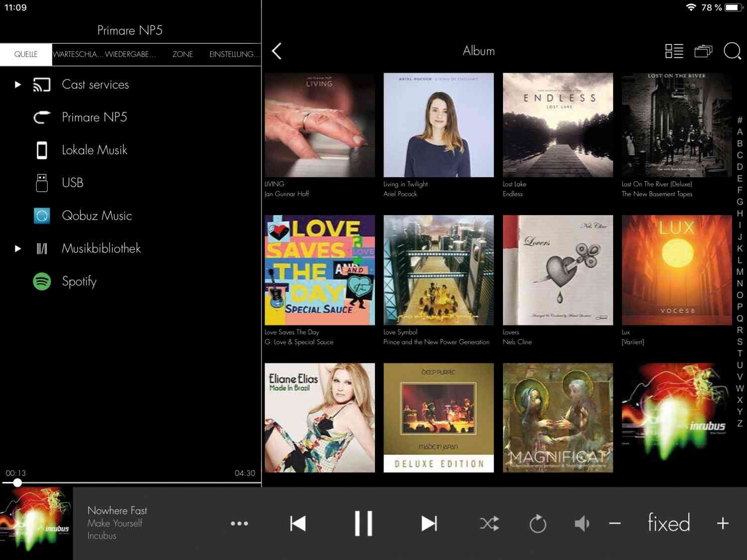This screenshot has height=560, width=747.
Task: Toggle repeat playback mode
Action: tap(538, 523)
